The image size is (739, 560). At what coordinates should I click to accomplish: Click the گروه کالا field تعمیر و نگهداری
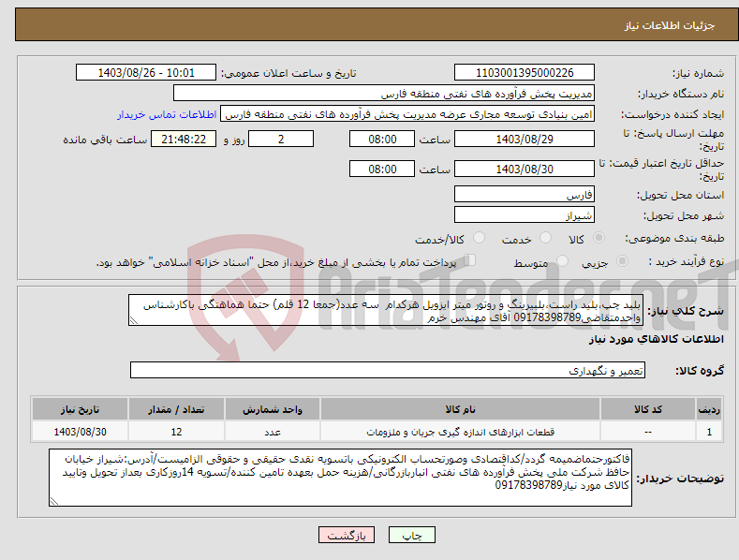(x=388, y=371)
